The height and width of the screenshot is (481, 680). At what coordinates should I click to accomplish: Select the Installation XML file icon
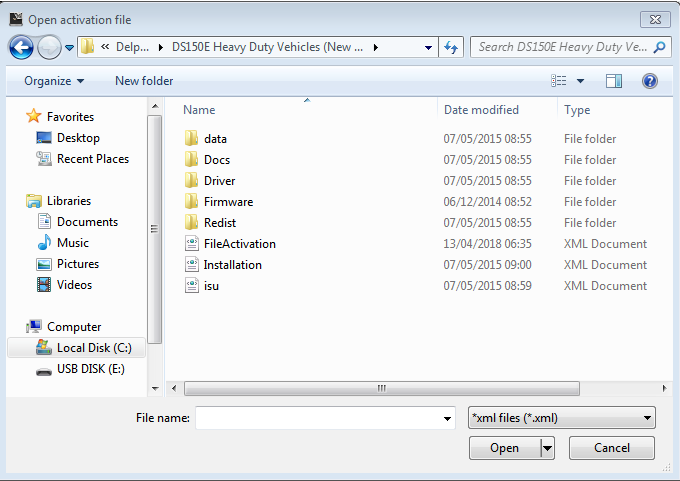click(192, 265)
